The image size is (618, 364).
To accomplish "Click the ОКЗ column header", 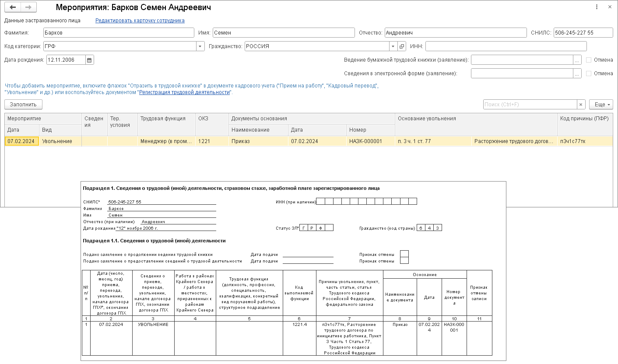I will tap(212, 124).
